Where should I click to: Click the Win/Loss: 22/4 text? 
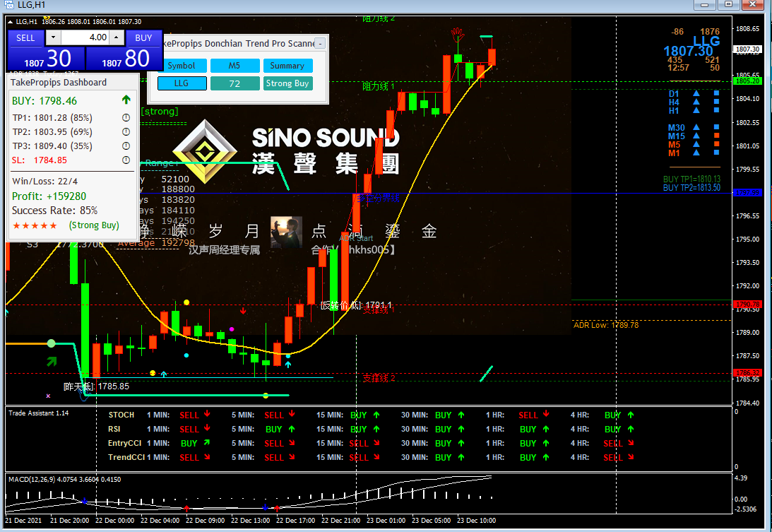(44, 182)
